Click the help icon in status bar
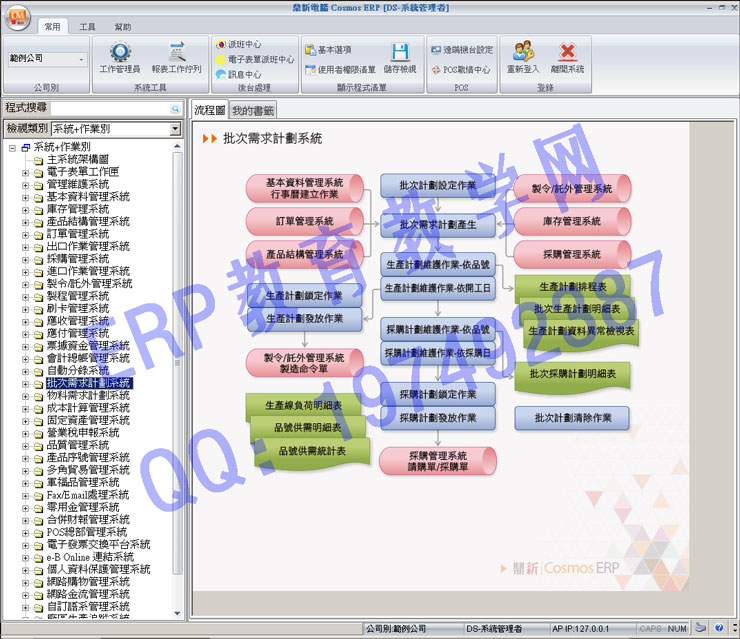Image resolution: width=740 pixels, height=639 pixels. click(x=718, y=628)
